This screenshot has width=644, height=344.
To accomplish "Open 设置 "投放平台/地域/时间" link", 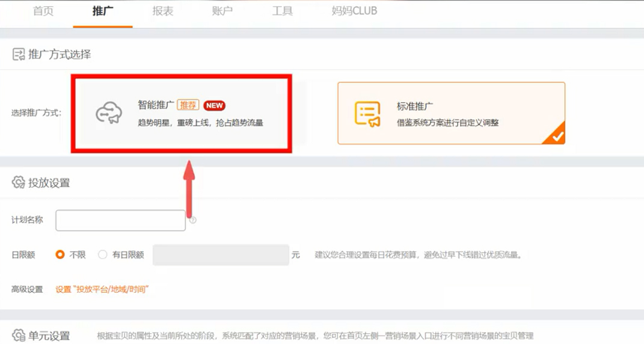I will coord(102,289).
